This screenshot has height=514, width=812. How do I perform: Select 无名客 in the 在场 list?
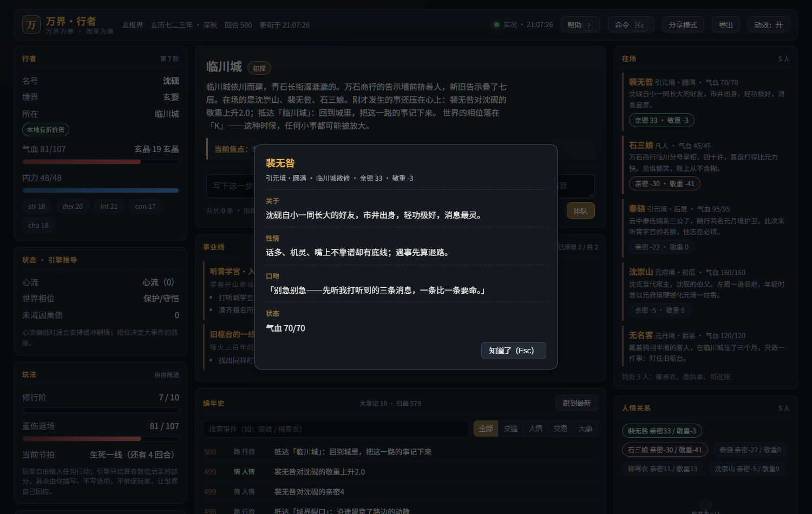coord(641,335)
